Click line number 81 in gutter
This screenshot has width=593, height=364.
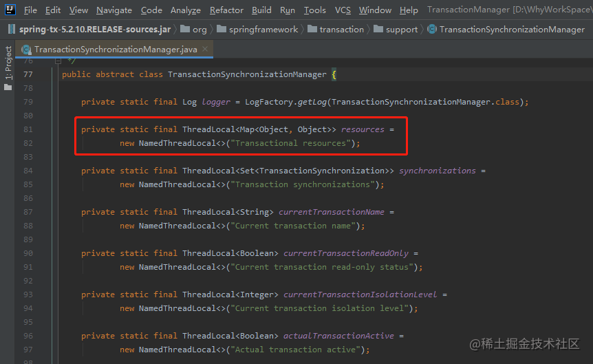[28, 129]
